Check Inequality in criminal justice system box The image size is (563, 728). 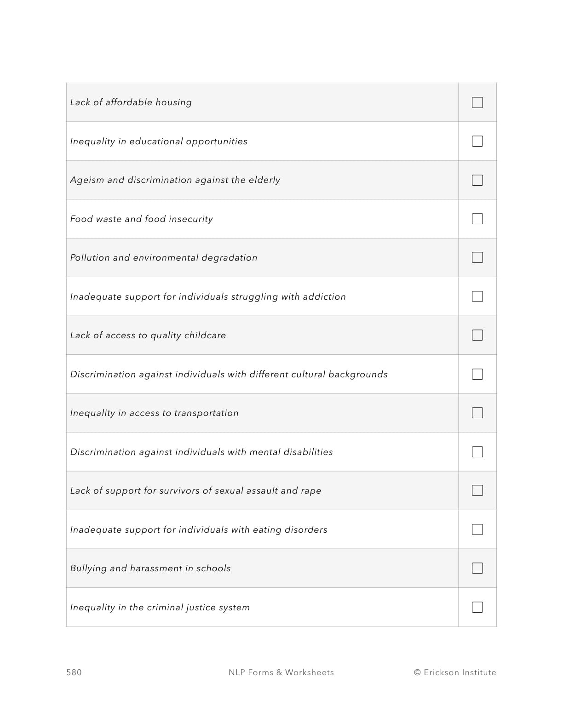pyautogui.click(x=477, y=607)
